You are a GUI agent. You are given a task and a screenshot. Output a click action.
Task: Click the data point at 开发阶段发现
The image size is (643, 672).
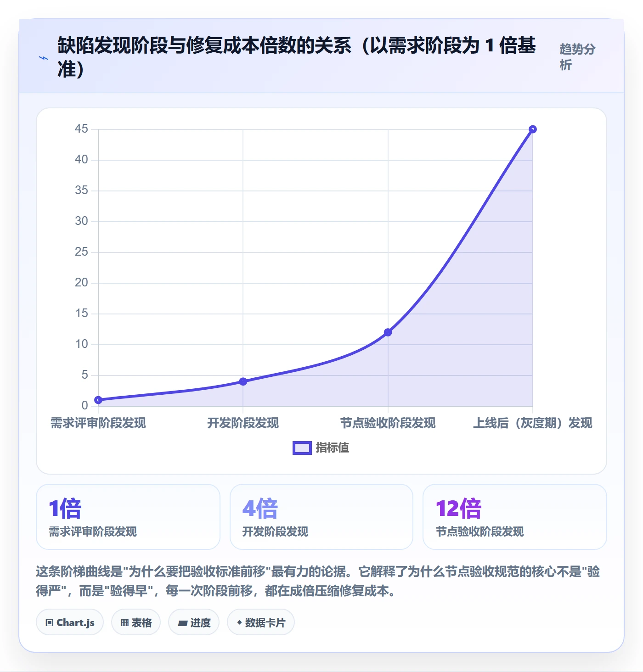(x=243, y=381)
